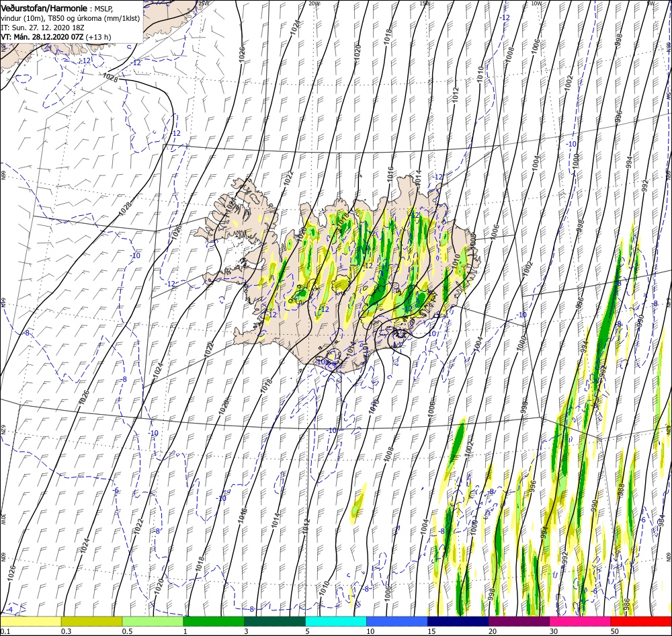Click the light yellow 0.1–0.3 legend swatch
The width and height of the screenshot is (672, 636).
click(x=31, y=621)
